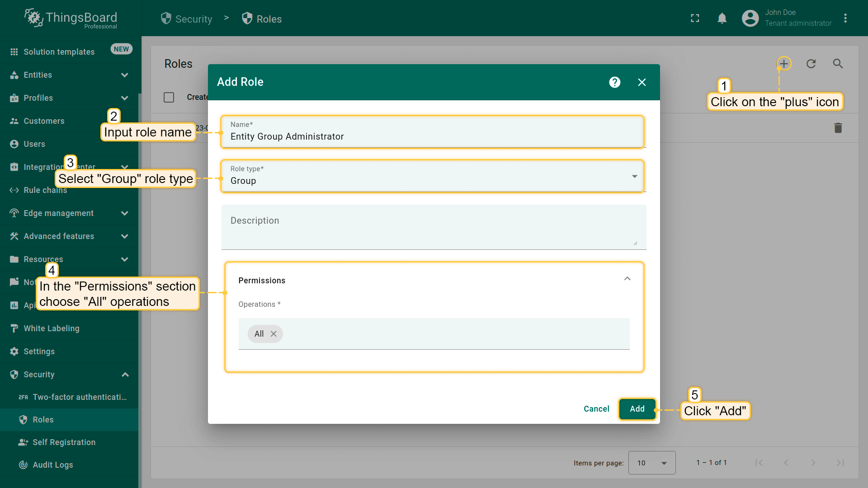
Task: Open the help icon in Add Role dialog
Action: [614, 82]
